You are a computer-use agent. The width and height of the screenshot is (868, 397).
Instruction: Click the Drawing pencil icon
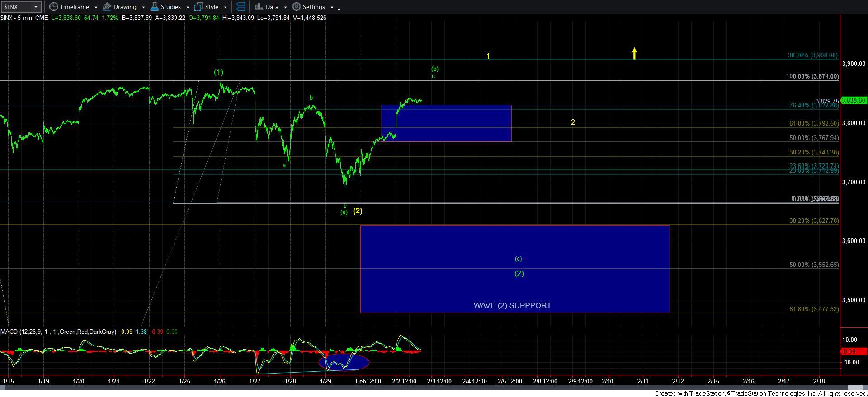click(x=107, y=7)
